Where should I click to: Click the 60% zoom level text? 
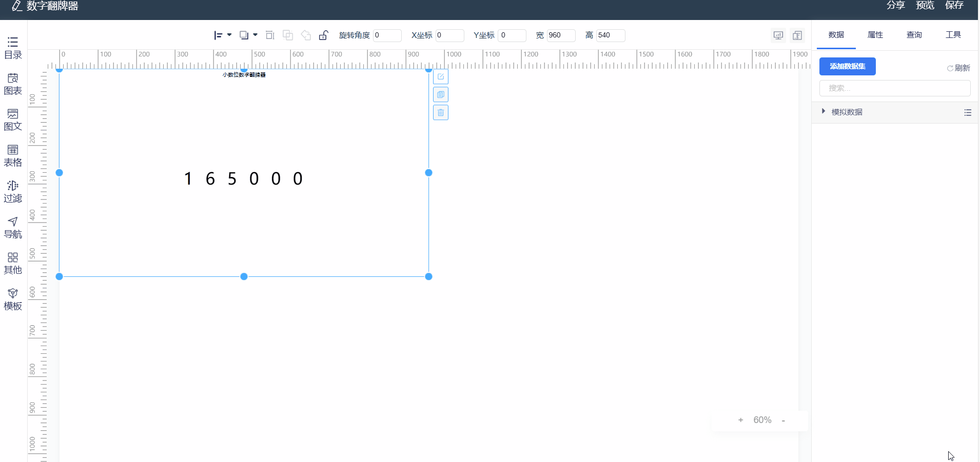point(762,420)
